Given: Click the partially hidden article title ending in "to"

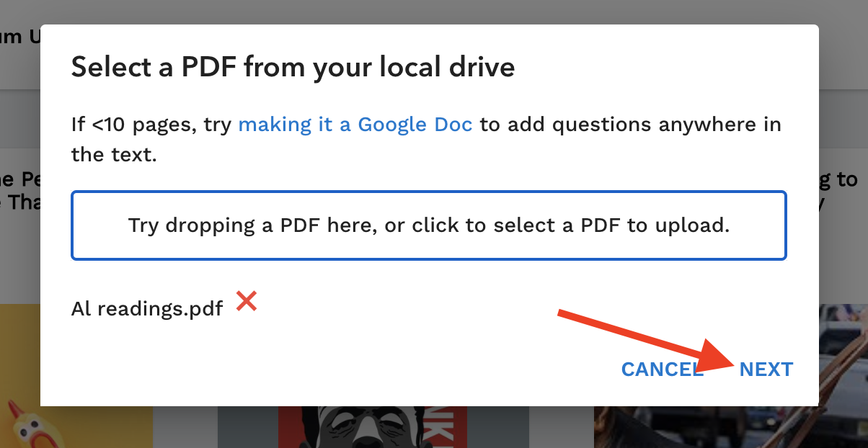Looking at the screenshot, I should tap(843, 179).
